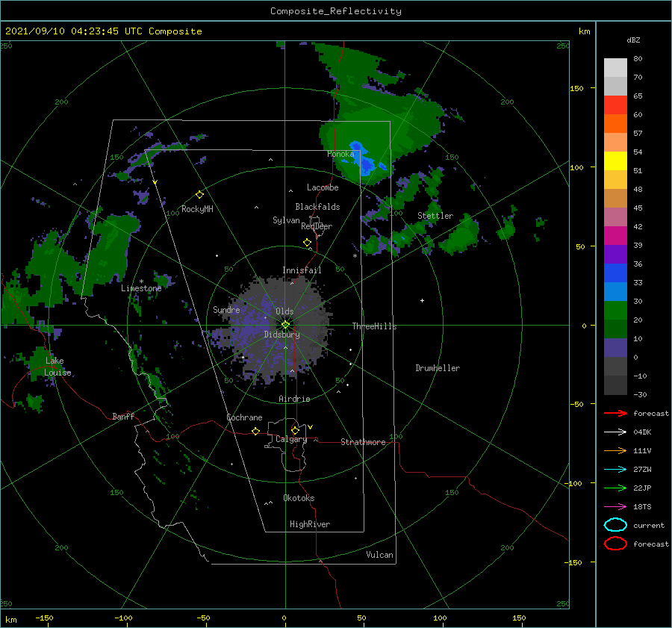Screen dimensions: 672x628
Task: Click the Lacombe city label
Action: click(323, 187)
